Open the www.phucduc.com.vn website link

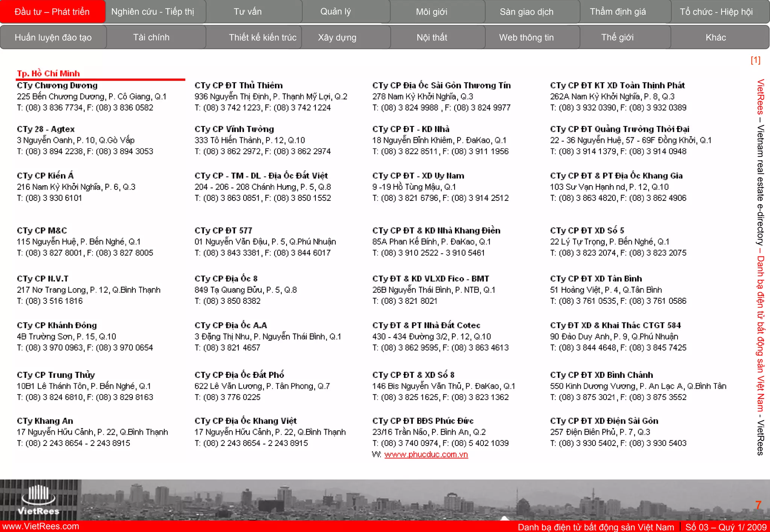point(426,454)
